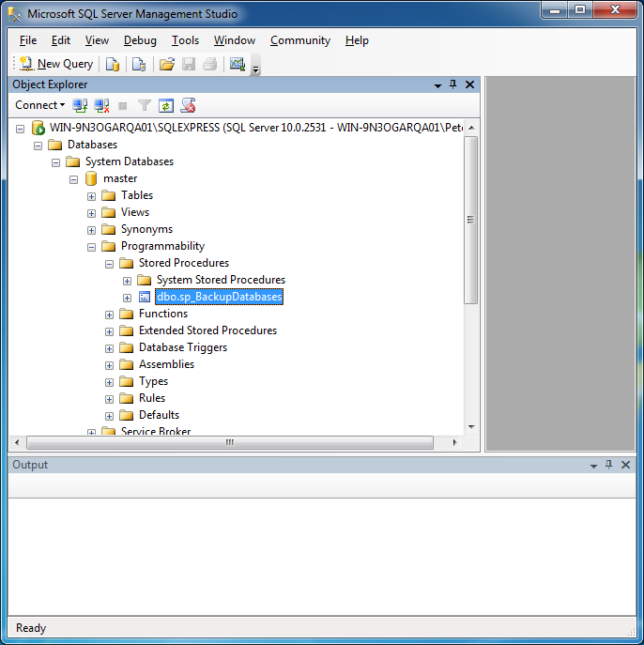Close the Object Explorer panel
The width and height of the screenshot is (644, 645).
pos(469,84)
